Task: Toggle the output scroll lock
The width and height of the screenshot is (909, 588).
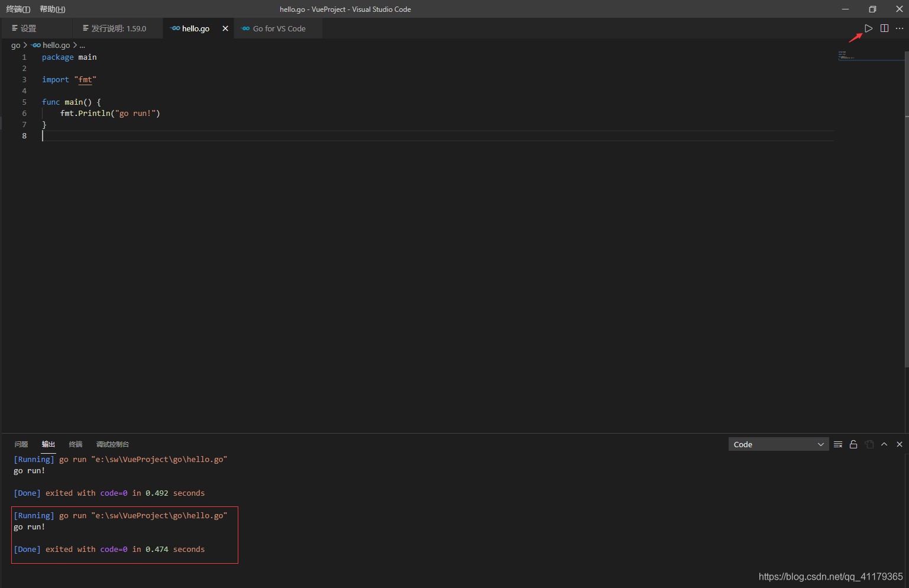Action: 853,444
